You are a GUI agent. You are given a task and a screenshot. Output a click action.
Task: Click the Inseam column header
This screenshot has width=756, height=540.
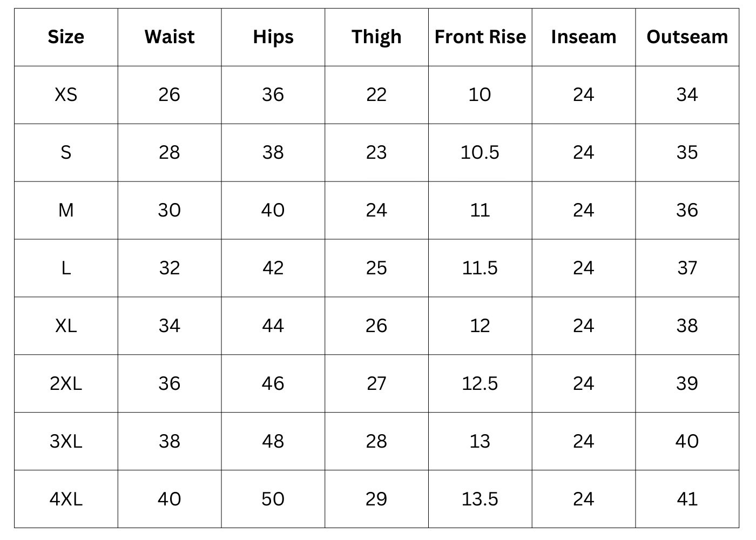pos(584,37)
